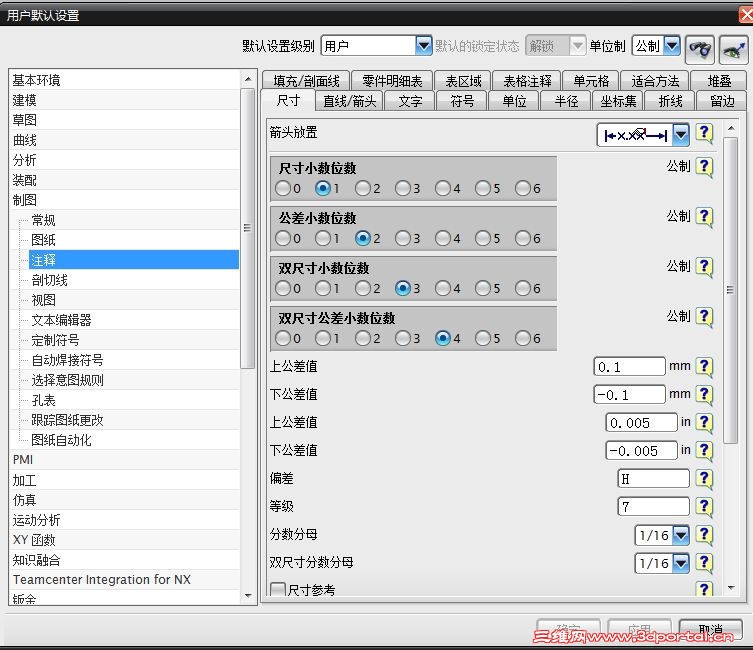Open the 单位制 dropdown
The image size is (753, 650).
[672, 46]
